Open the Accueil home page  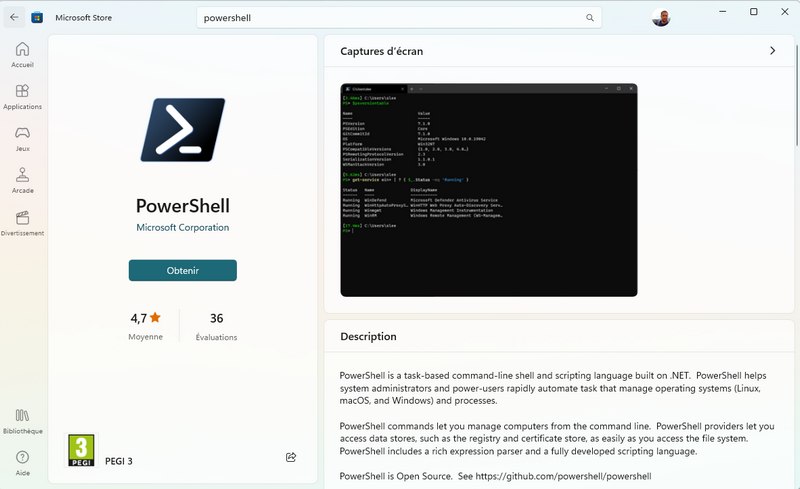tap(22, 54)
